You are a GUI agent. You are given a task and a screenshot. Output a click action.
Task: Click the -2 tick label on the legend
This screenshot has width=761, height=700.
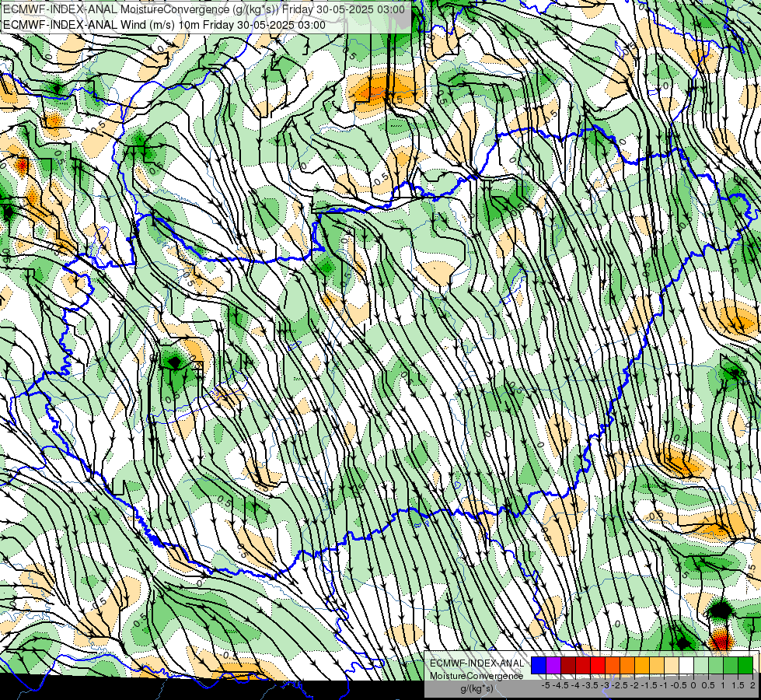pyautogui.click(x=634, y=685)
